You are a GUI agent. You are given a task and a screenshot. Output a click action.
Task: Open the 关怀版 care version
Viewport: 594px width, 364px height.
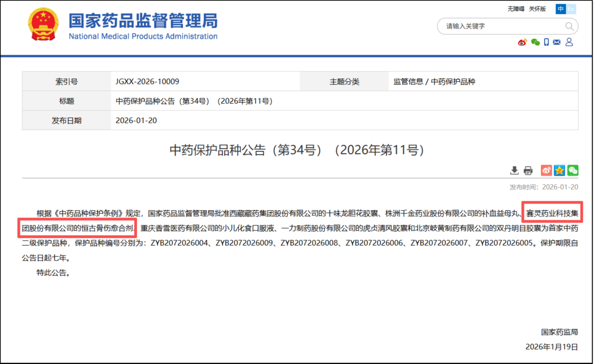537,9
